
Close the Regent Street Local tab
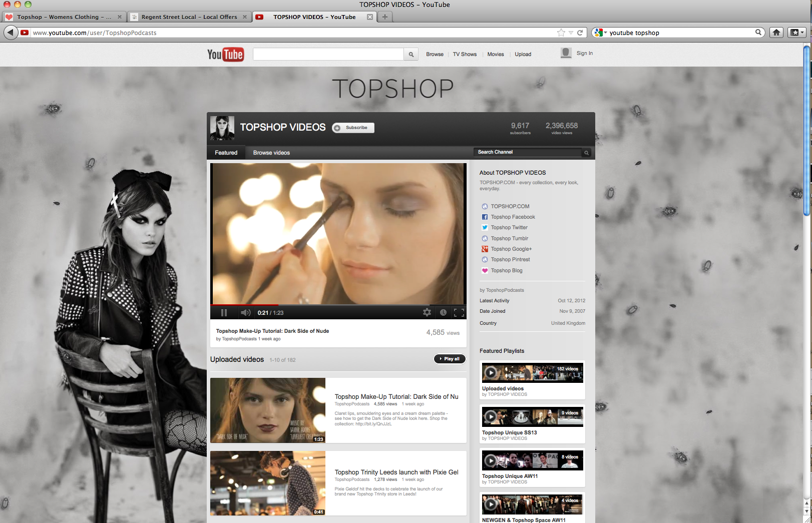click(x=245, y=17)
